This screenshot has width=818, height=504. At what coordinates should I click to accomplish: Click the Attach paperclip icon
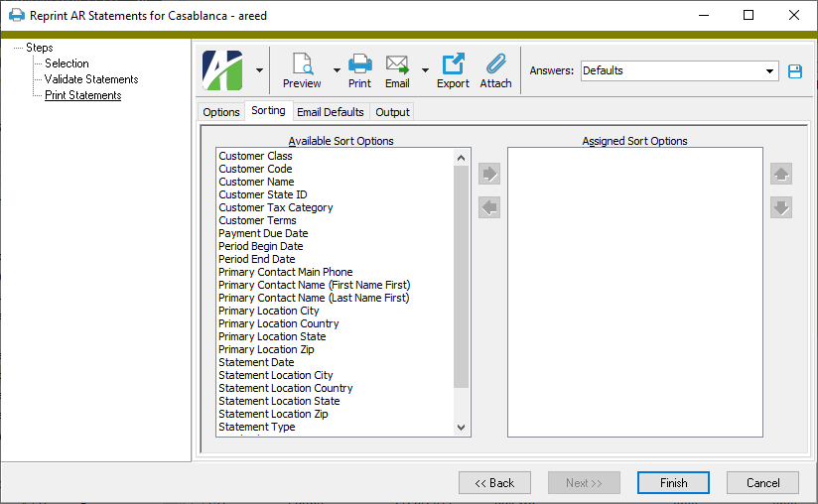(495, 65)
